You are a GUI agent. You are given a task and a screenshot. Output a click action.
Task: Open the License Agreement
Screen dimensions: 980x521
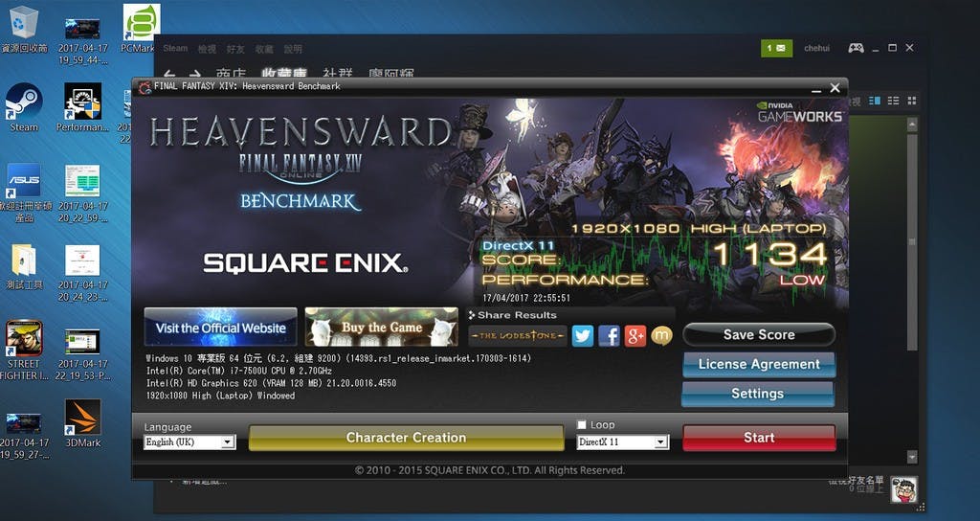(759, 364)
